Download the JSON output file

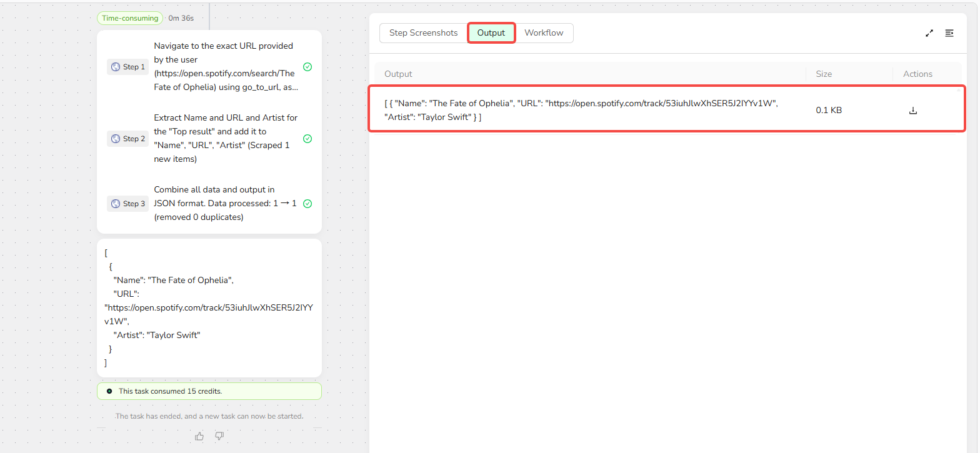912,111
